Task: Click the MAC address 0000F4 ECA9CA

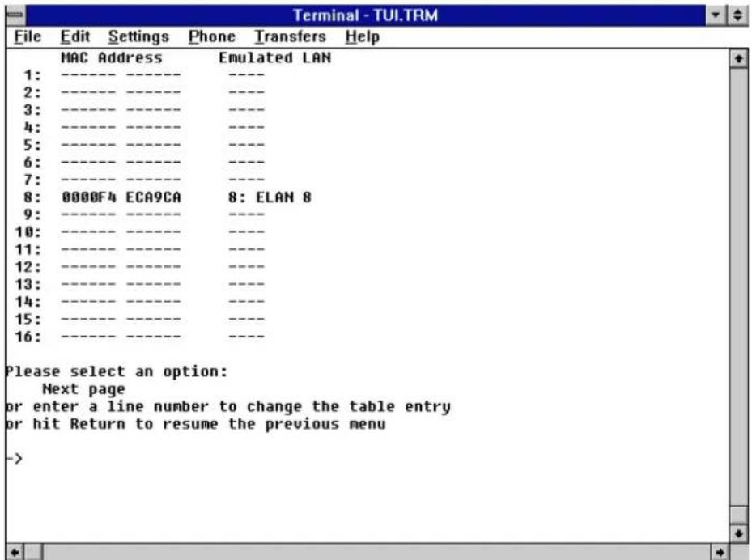Action: click(x=121, y=197)
